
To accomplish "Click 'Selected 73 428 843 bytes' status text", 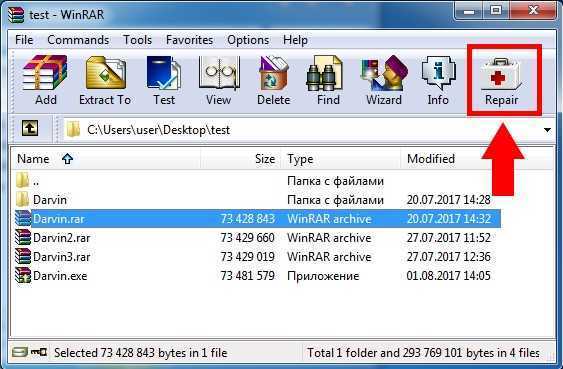I will point(141,352).
